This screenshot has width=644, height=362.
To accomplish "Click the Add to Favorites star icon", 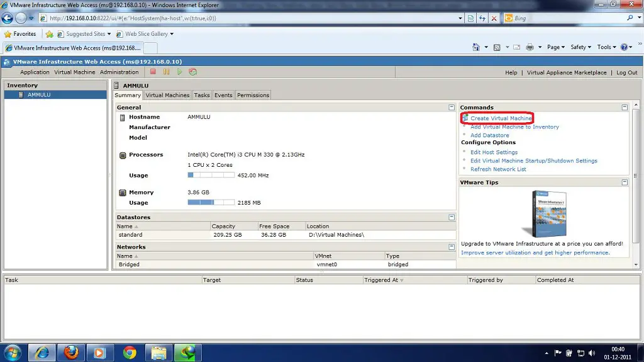I will point(49,34).
